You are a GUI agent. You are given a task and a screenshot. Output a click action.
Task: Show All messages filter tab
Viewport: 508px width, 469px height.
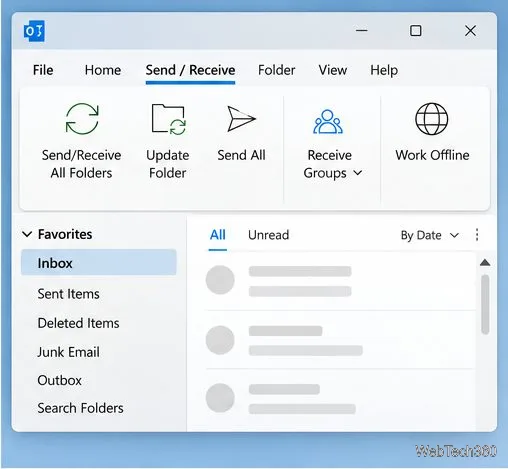(x=218, y=235)
